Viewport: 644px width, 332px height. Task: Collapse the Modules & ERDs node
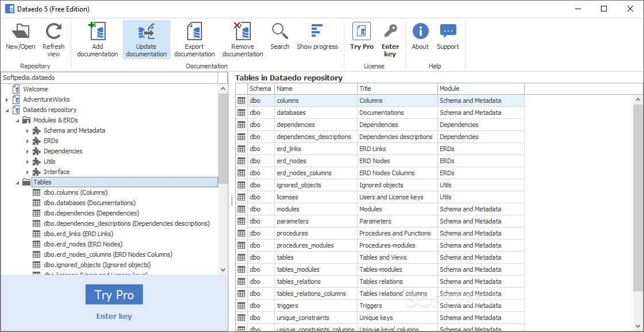[x=17, y=121]
